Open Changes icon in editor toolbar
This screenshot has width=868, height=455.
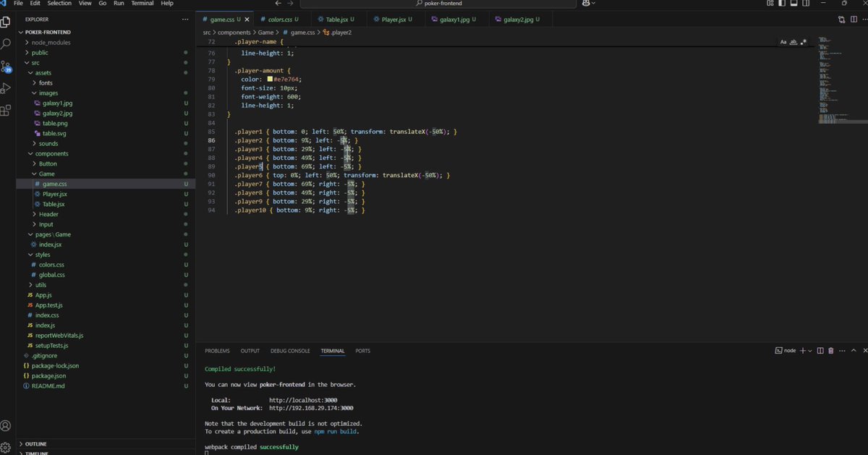(843, 20)
